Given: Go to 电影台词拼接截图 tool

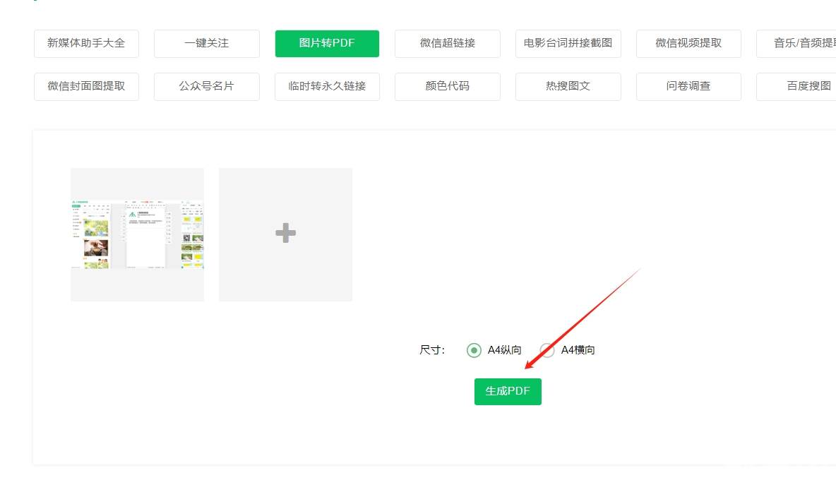Looking at the screenshot, I should (x=568, y=43).
